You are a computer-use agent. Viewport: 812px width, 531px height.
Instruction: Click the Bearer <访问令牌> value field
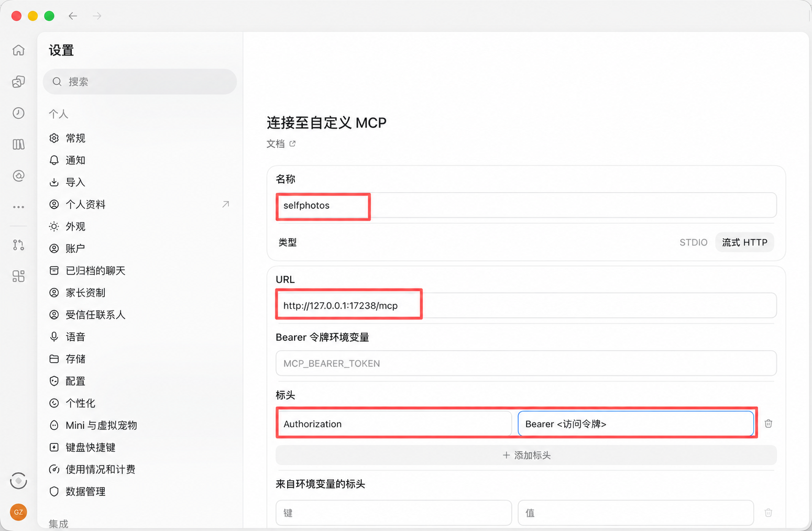(x=636, y=424)
